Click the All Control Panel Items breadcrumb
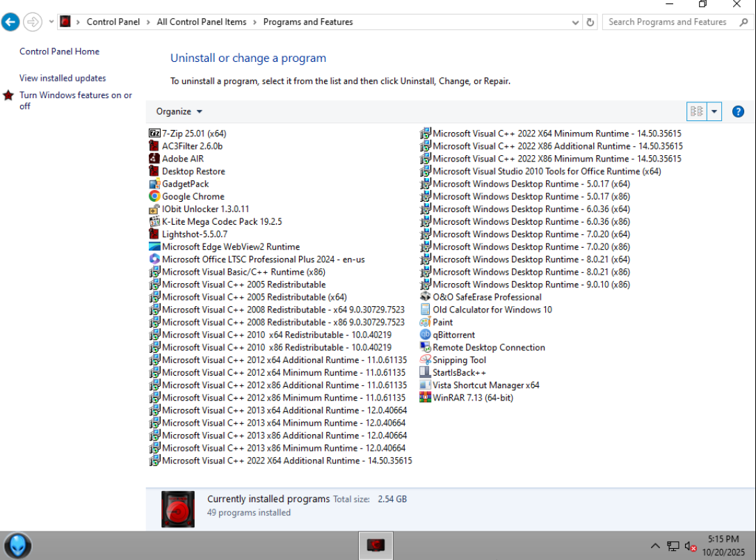The image size is (756, 560). coord(202,22)
